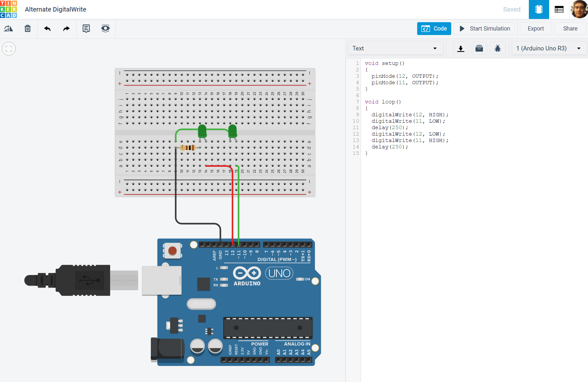
Task: Click the delay(250) on line 11
Action: point(390,128)
